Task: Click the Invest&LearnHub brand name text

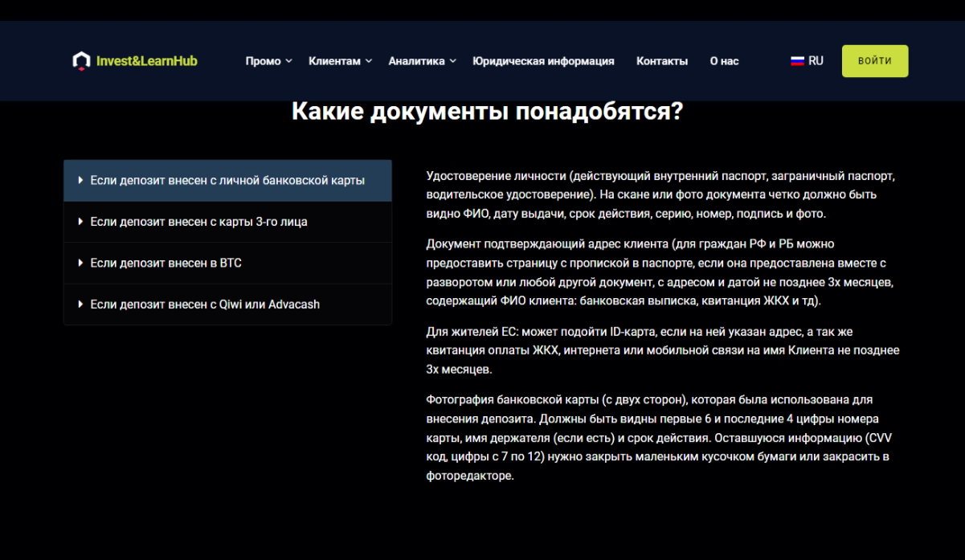Action: click(x=146, y=61)
